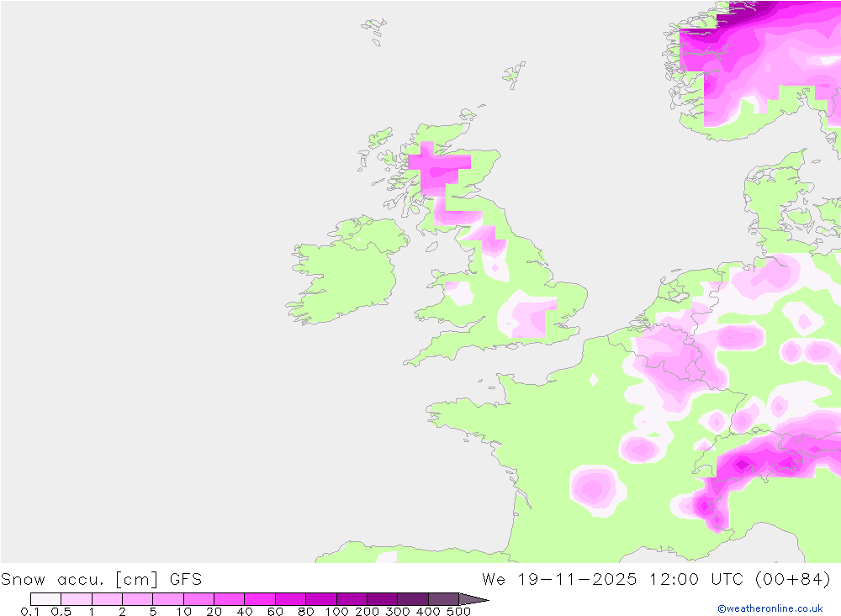Click the '80' legend label

pyautogui.click(x=306, y=611)
